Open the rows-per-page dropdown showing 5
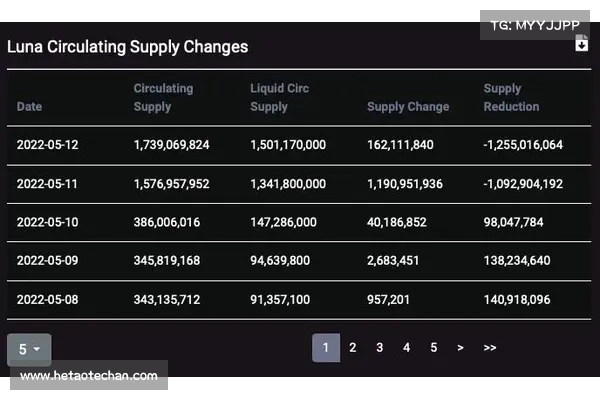 tap(29, 349)
